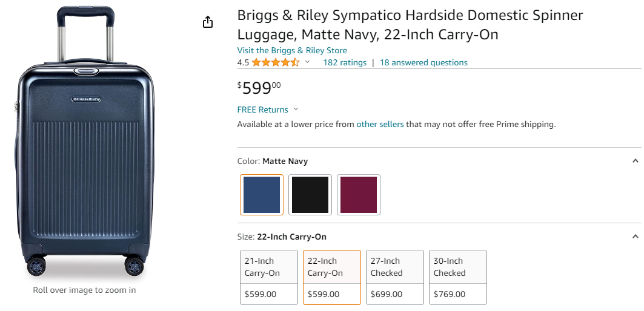Click the other sellers link
This screenshot has width=644, height=311.
click(380, 124)
